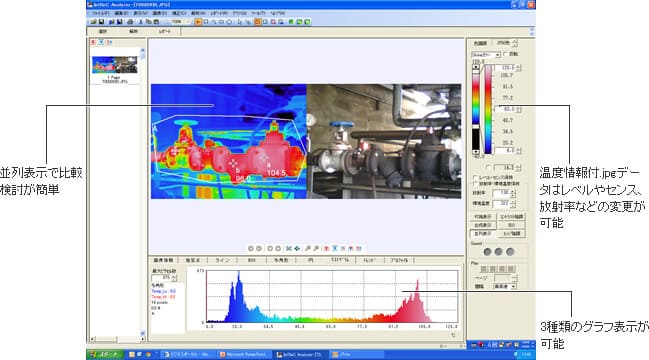Select the thermal image thumbnail in the left panel
Viewport: 649px width, 360px height.
(x=114, y=65)
